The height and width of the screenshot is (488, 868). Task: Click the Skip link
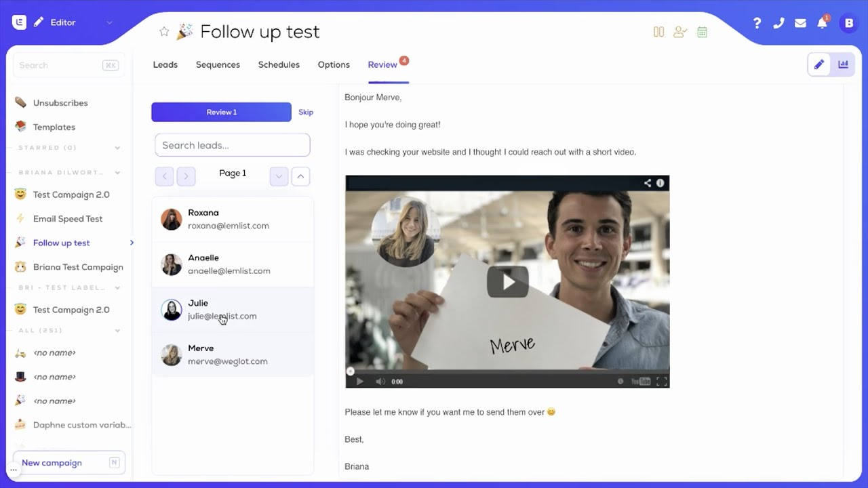[306, 112]
